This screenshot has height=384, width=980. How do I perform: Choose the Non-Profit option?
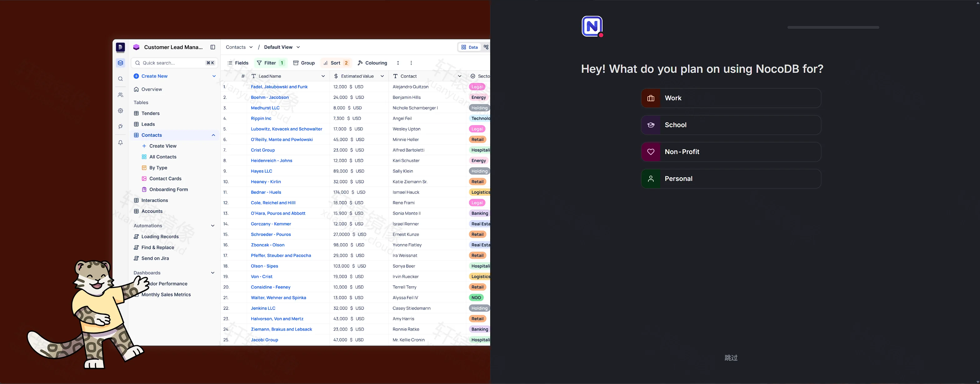click(731, 152)
